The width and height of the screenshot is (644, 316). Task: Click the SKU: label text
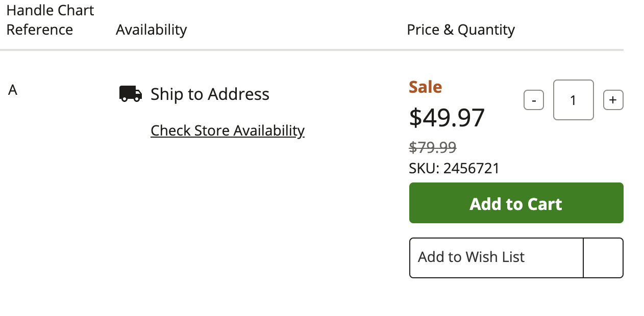424,168
